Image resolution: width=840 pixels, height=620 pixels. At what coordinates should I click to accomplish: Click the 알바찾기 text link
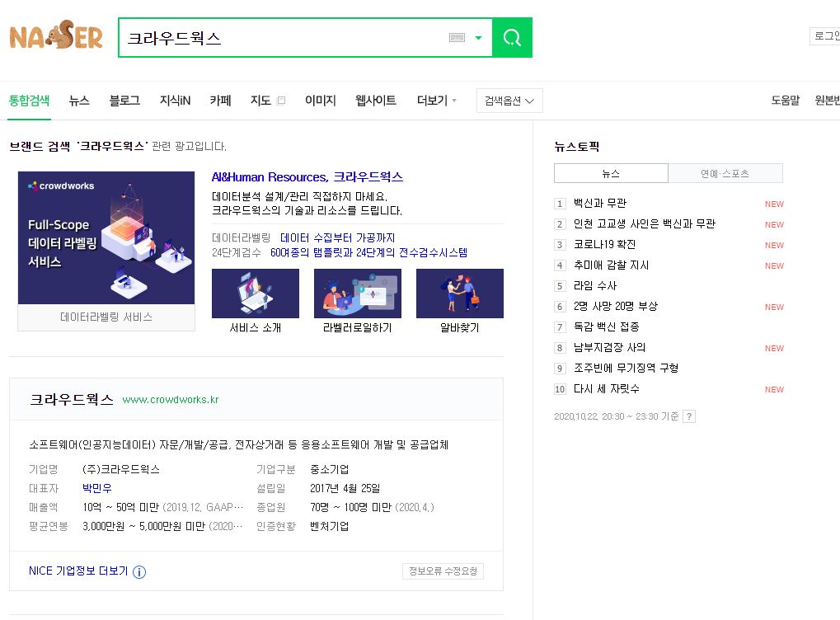460,327
